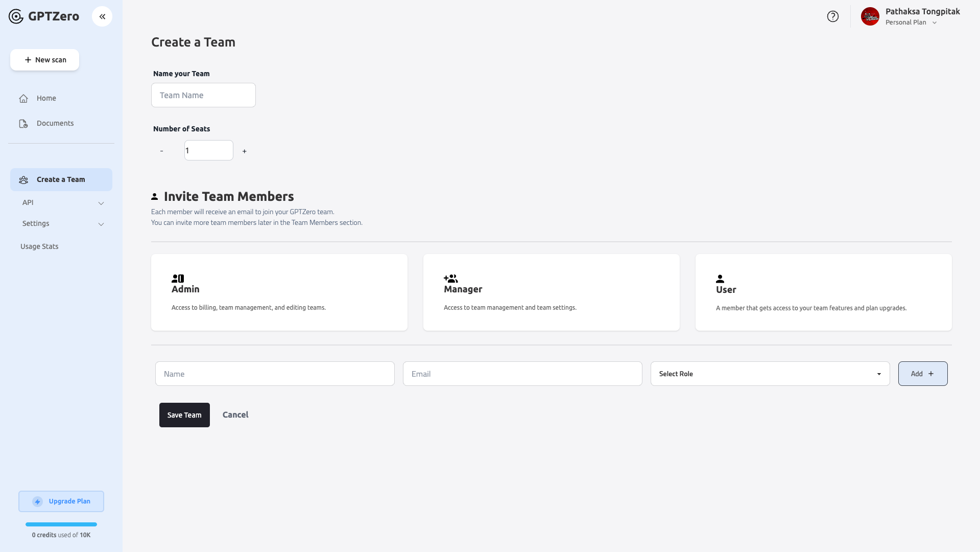Select Create a Team menu item

[61, 179]
